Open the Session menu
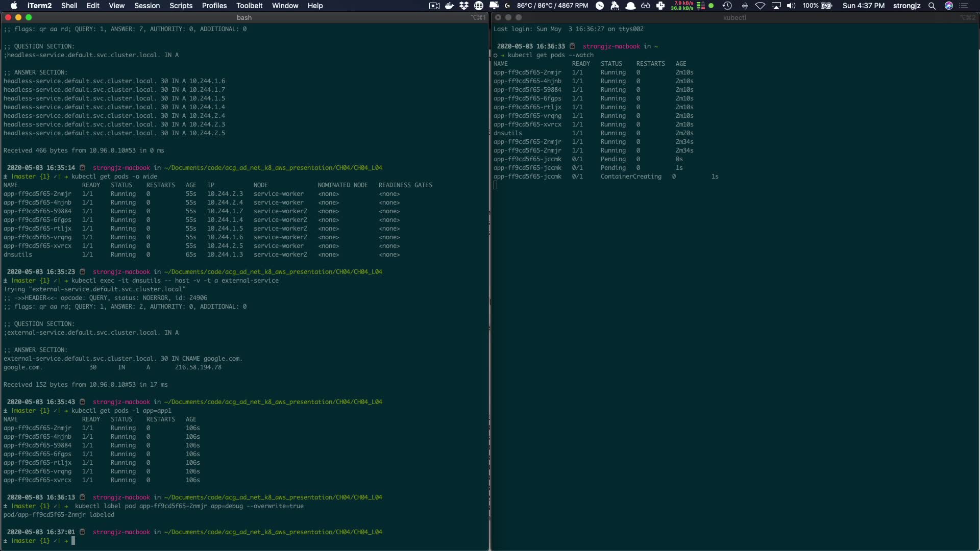The height and width of the screenshot is (551, 980). pyautogui.click(x=147, y=6)
